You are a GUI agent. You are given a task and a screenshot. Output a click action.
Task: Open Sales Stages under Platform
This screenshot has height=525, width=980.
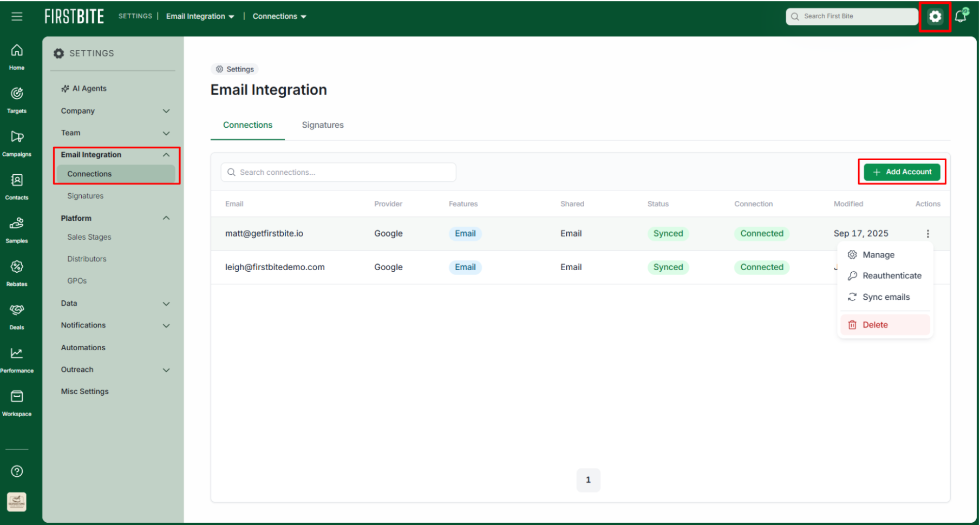[x=89, y=237]
